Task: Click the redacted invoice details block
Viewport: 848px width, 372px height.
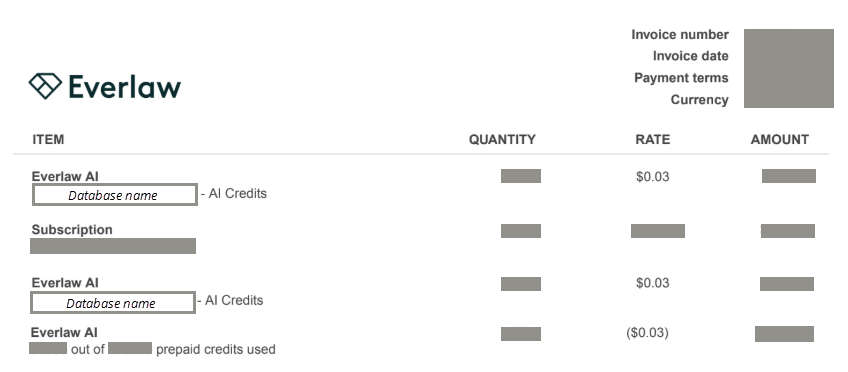Action: pyautogui.click(x=789, y=68)
